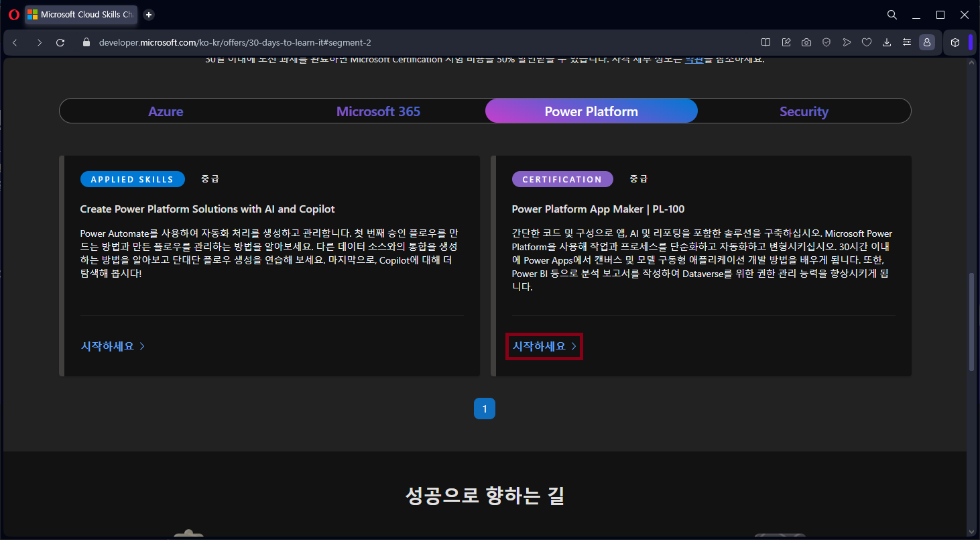Open the Opera profile icon
Viewport: 980px width, 540px height.
[x=927, y=42]
